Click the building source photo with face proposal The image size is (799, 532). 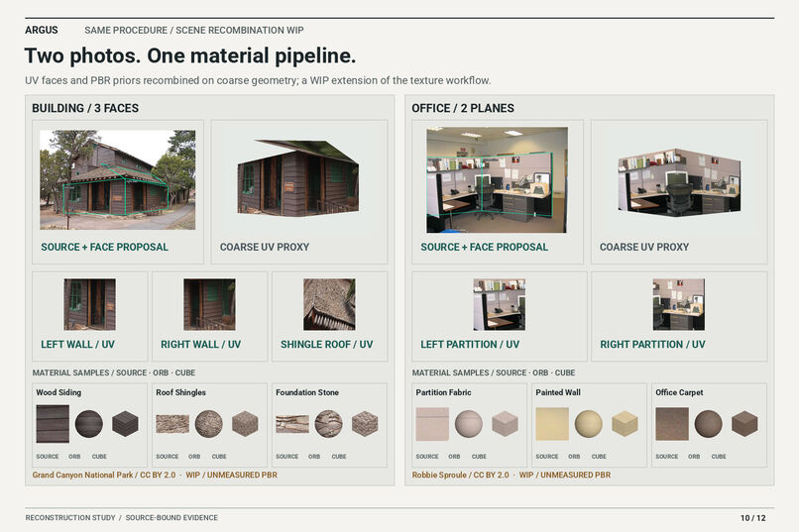tap(118, 179)
